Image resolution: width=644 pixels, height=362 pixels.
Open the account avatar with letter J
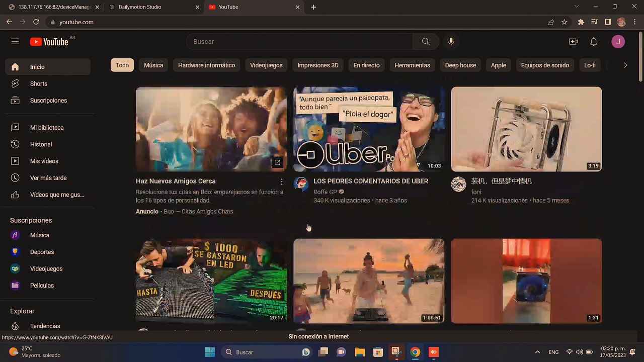click(618, 42)
